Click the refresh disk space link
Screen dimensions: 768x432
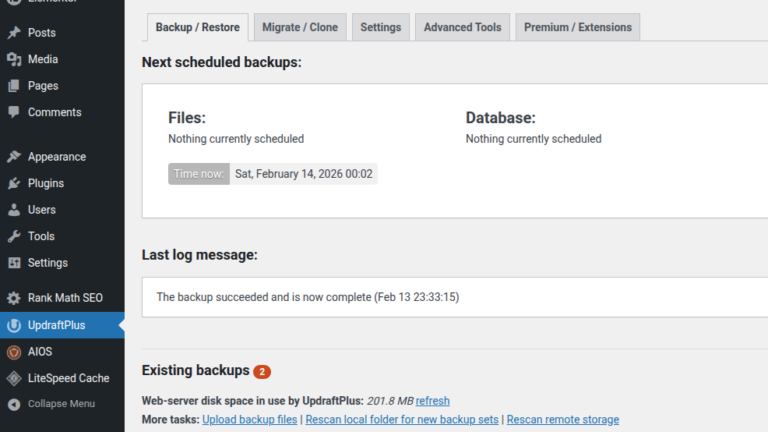(x=432, y=401)
